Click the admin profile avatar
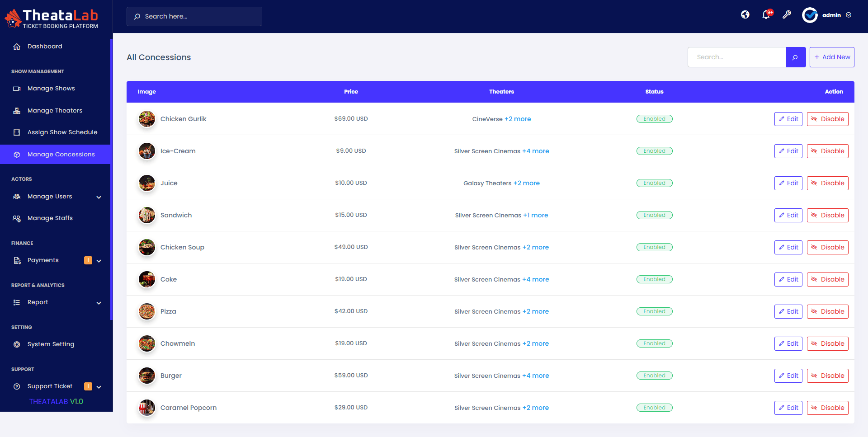Screen dimensions: 868x437 pyautogui.click(x=810, y=15)
